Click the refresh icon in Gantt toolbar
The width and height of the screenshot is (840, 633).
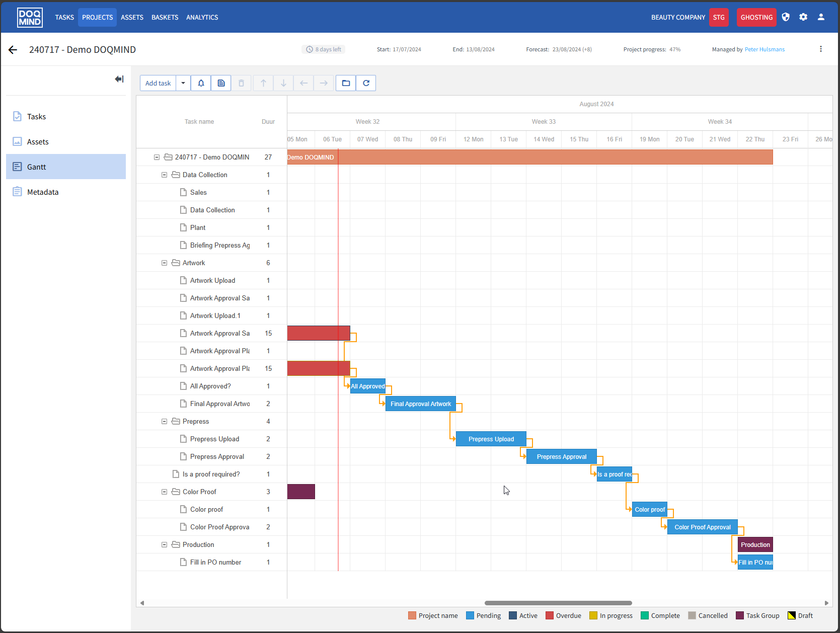click(x=366, y=83)
